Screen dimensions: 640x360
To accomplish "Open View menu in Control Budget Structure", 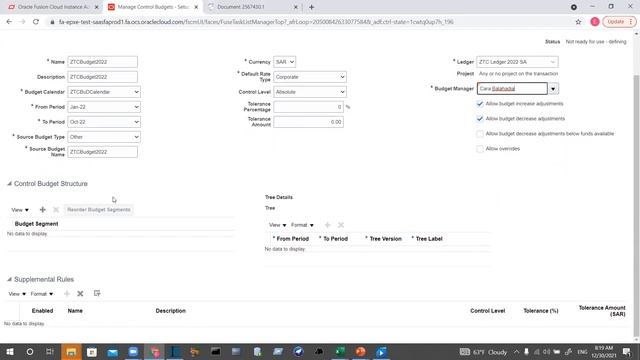I will pyautogui.click(x=20, y=210).
